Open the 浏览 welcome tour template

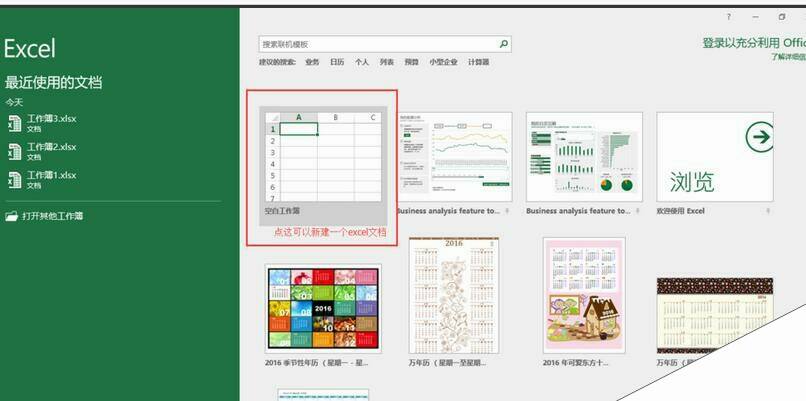point(715,157)
